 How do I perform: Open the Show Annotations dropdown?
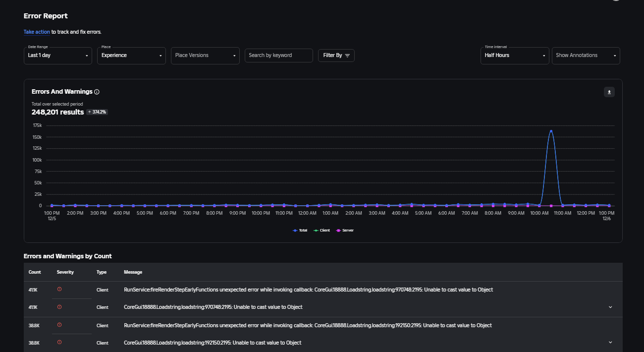click(x=586, y=56)
